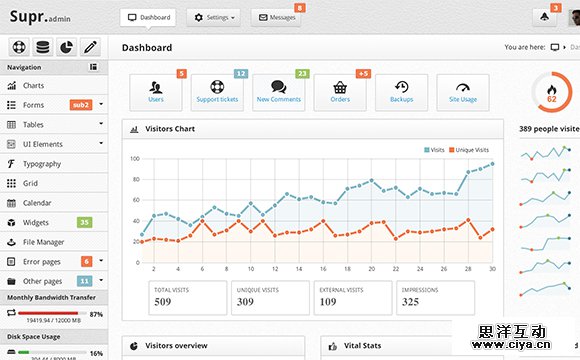The image size is (580, 360).
Task: Click the External Visits 109 box
Action: click(353, 298)
